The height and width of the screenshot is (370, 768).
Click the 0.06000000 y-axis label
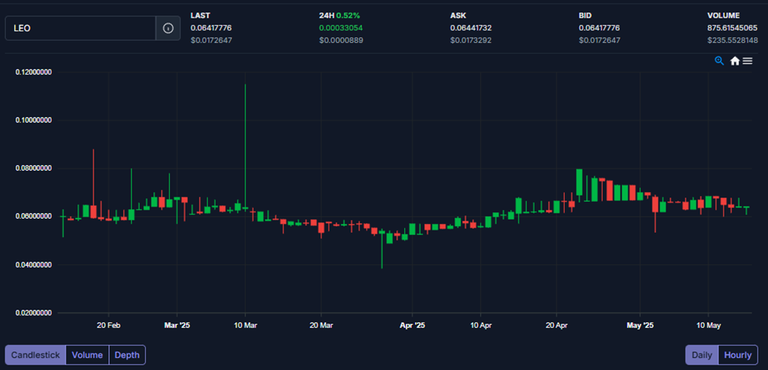coord(34,216)
